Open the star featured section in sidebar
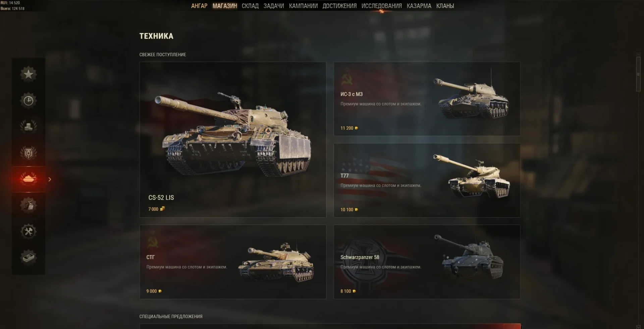 point(29,74)
